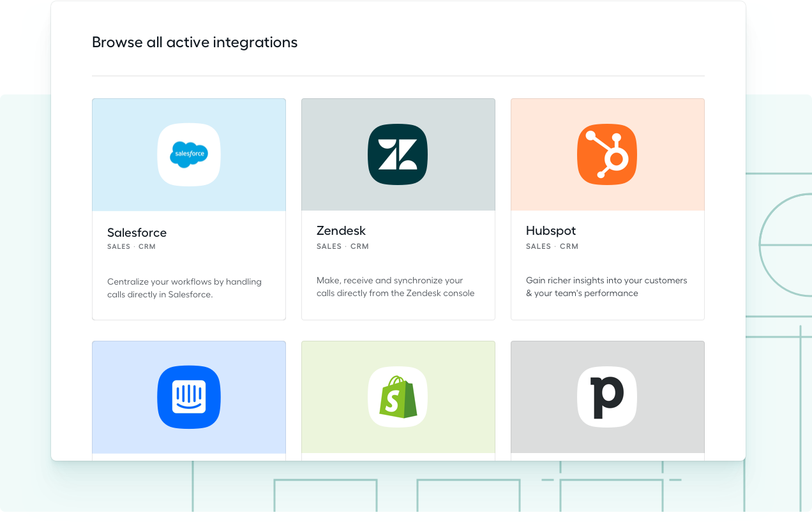The width and height of the screenshot is (812, 522).
Task: Open the Zendesk logo icon
Action: click(x=398, y=154)
